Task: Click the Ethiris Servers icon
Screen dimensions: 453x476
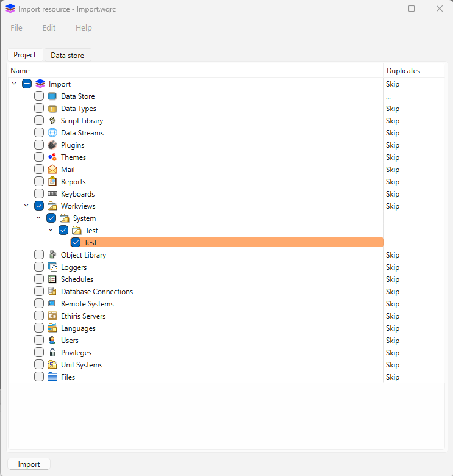Action: pos(52,316)
